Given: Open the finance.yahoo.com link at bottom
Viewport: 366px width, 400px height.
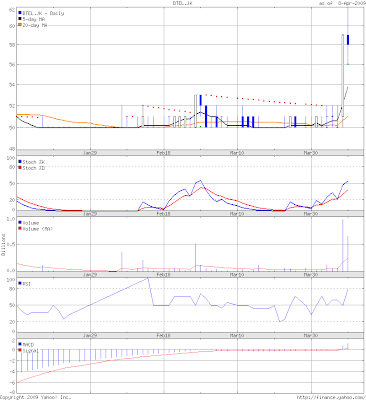Looking at the screenshot, I should (331, 397).
